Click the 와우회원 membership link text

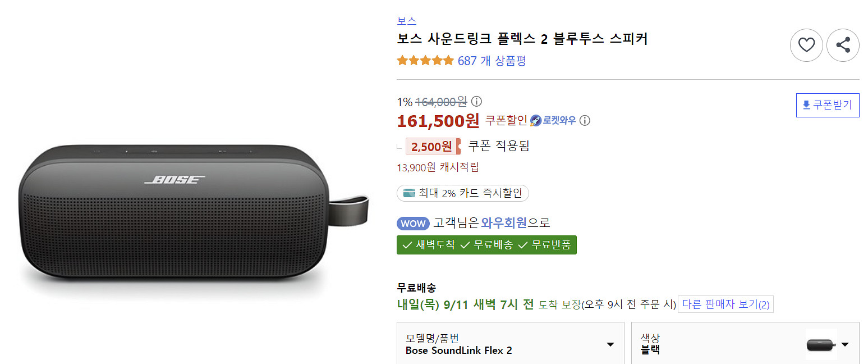tap(504, 223)
